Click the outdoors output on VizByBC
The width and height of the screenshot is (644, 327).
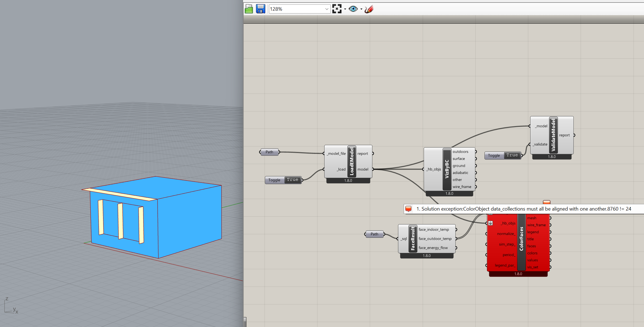(x=460, y=152)
